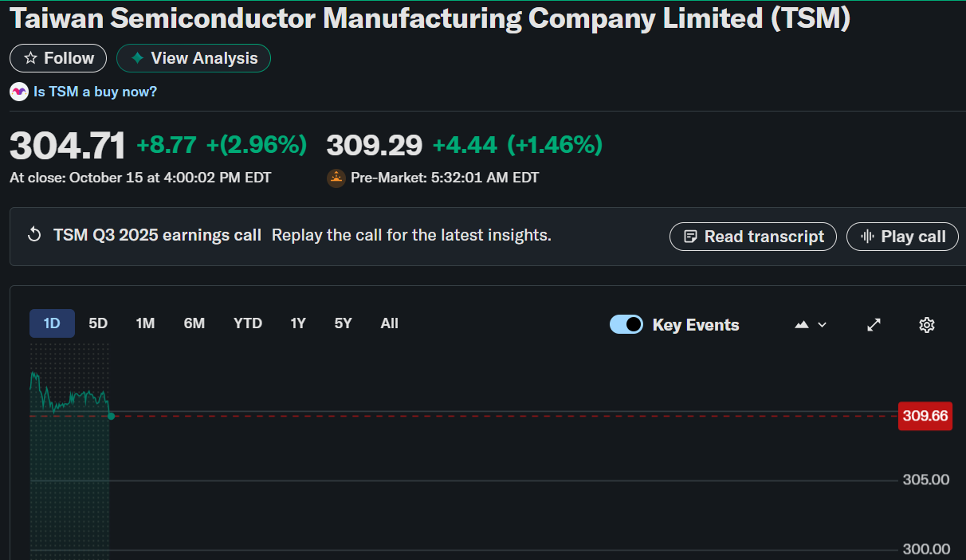Open chart settings with the gear icon
966x560 pixels.
tap(926, 324)
